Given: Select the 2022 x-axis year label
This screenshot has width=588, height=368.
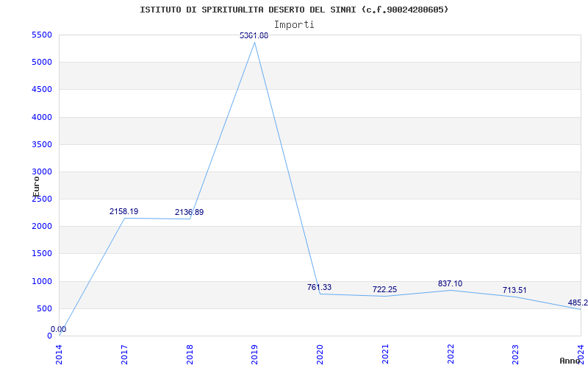Looking at the screenshot, I should [x=451, y=355].
